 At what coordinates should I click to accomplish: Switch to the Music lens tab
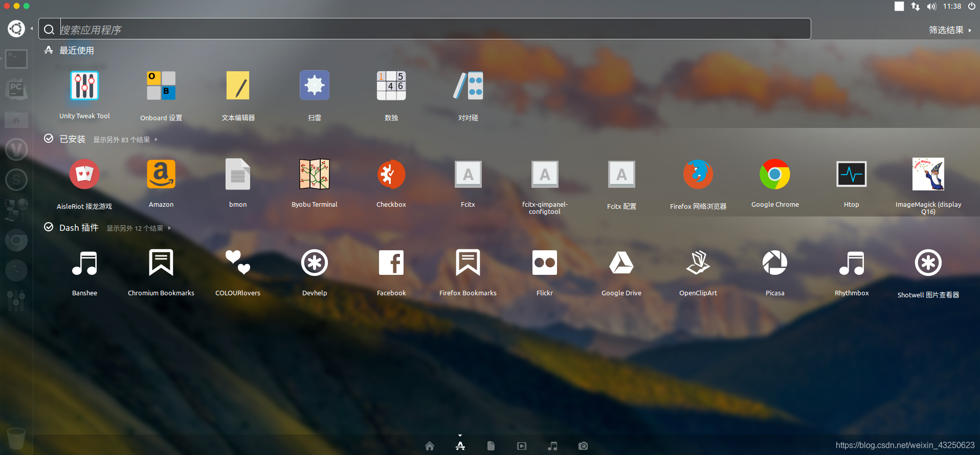coord(552,446)
